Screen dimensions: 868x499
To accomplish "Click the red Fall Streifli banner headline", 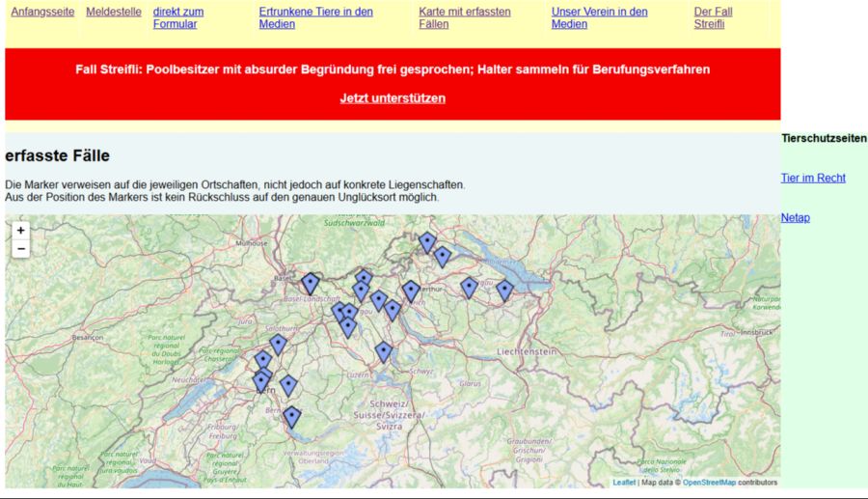I will pyautogui.click(x=393, y=69).
